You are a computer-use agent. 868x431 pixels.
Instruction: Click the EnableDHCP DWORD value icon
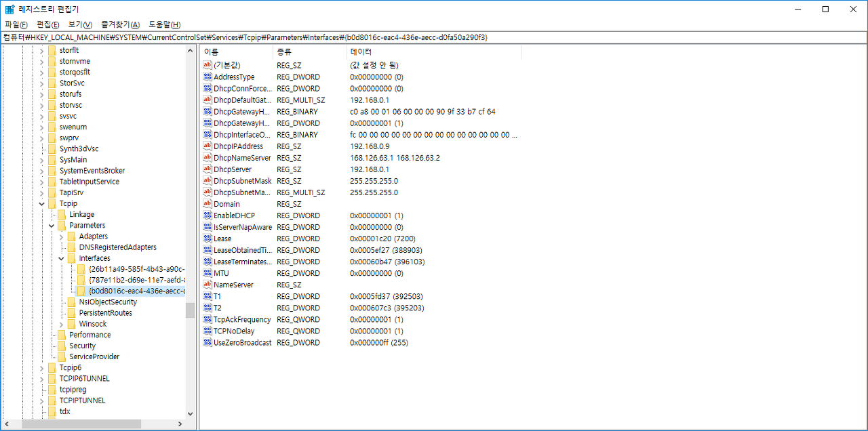point(208,215)
